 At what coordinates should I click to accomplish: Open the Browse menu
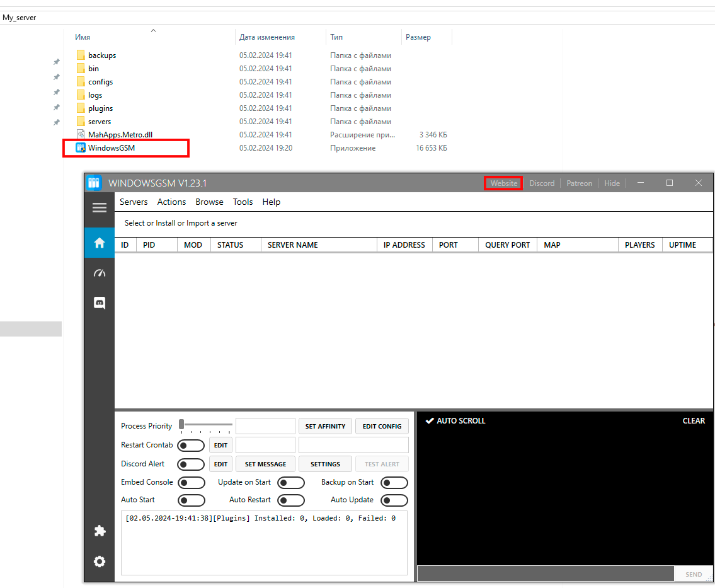[209, 202]
